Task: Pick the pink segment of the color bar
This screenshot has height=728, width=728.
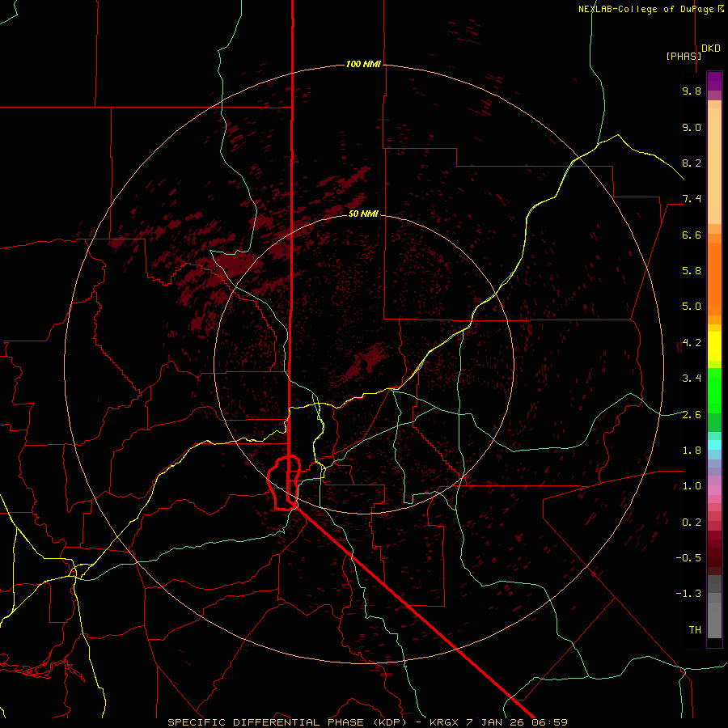Action: coord(714,490)
